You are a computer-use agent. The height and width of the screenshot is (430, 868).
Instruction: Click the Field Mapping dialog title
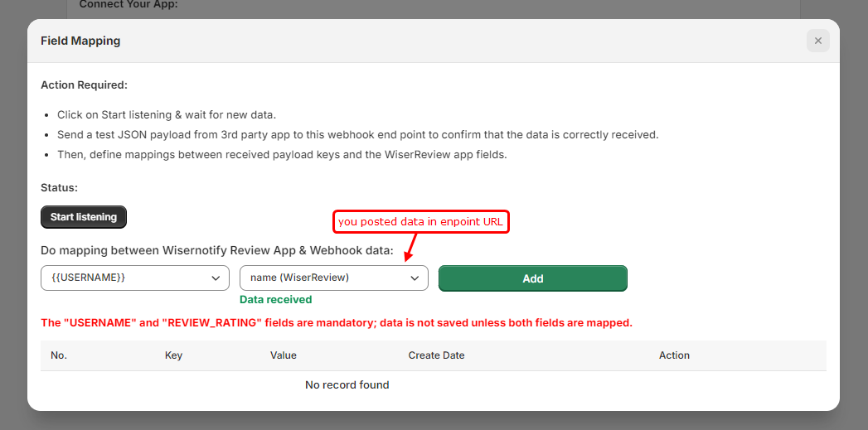click(x=80, y=41)
